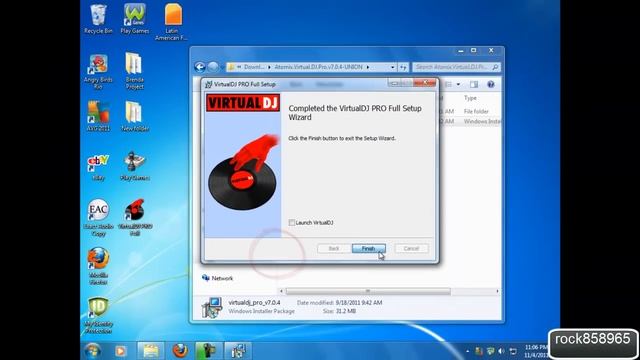This screenshot has height=360, width=640.
Task: Click the grayed Back button in wizard
Action: [334, 248]
